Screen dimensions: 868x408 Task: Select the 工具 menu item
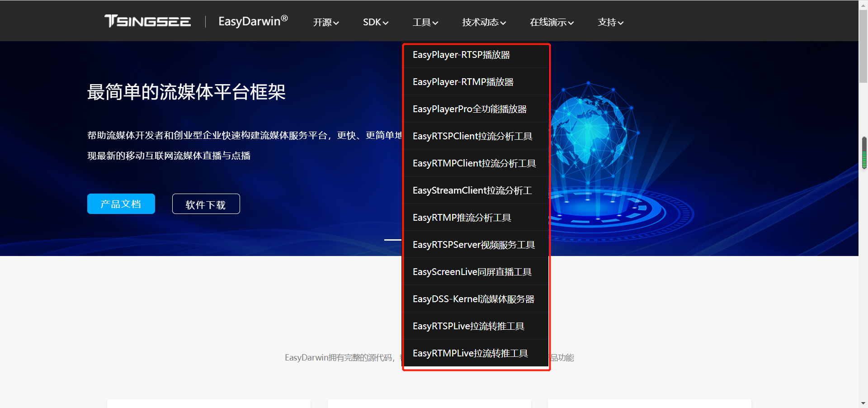coord(425,22)
